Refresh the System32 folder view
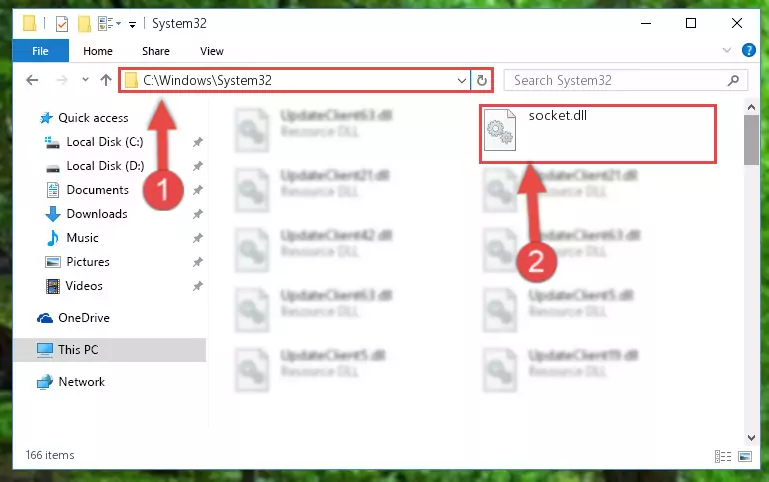 pos(482,80)
